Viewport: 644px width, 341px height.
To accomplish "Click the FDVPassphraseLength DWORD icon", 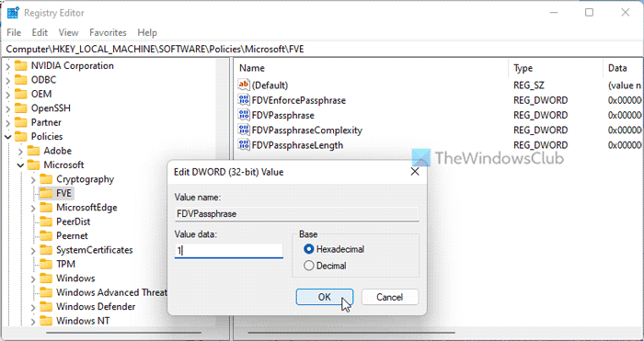I will (244, 145).
